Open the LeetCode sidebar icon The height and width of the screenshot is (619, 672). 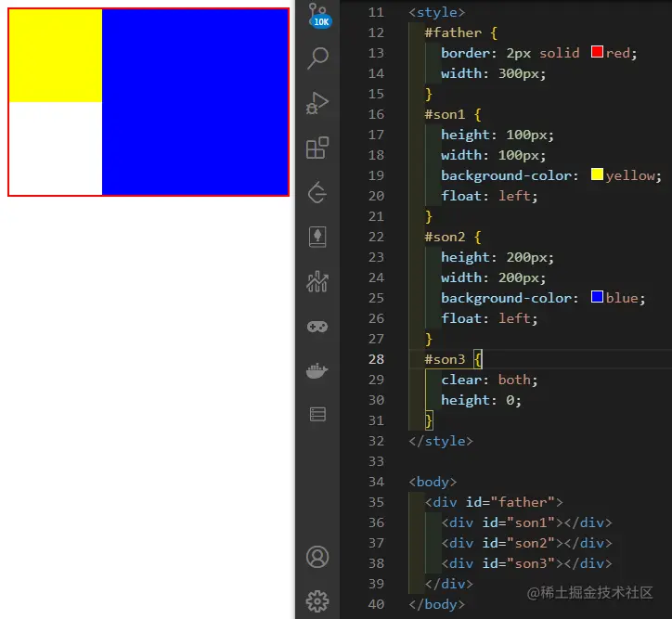[317, 192]
